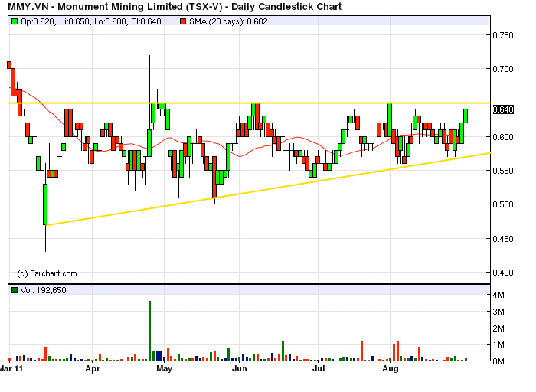Click the 0.500 price axis label
Image resolution: width=536 pixels, height=392 pixels.
pos(503,204)
